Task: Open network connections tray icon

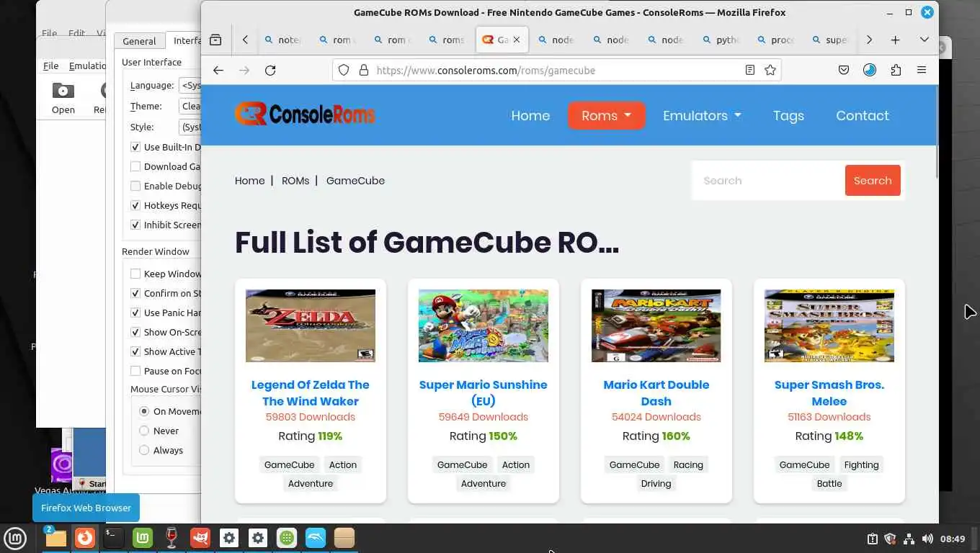Action: (x=909, y=539)
